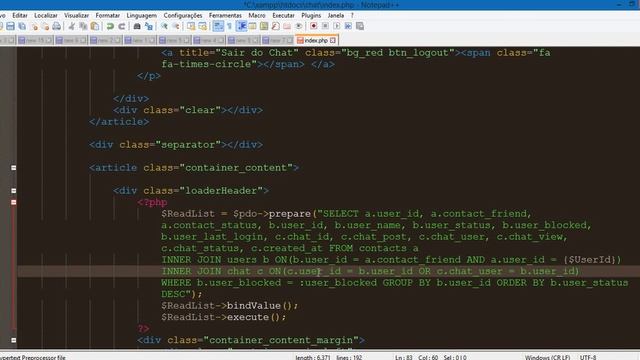This screenshot has width=640, height=360.
Task: Open the Replace dialog icon
Action: click(149, 26)
